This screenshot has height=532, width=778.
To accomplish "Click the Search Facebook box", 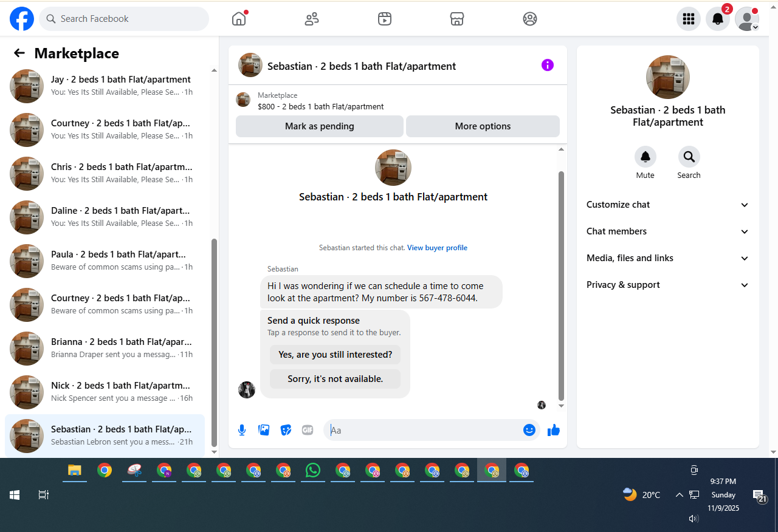I will click(124, 19).
